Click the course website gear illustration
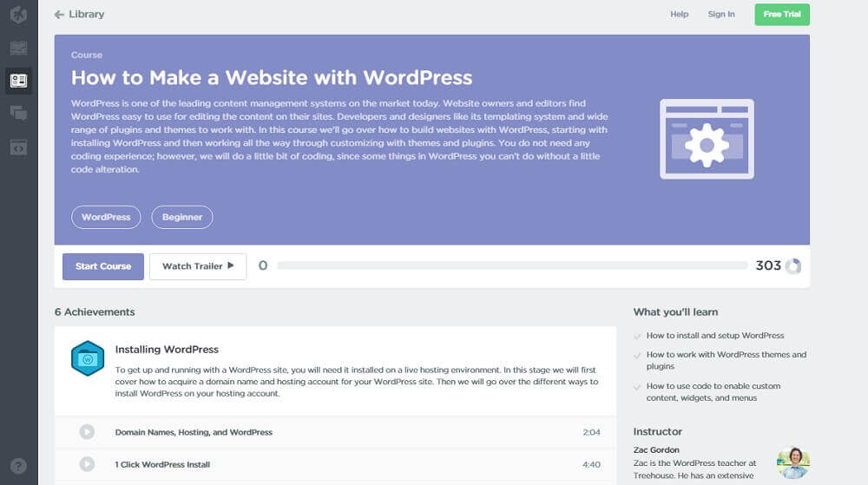Image resolution: width=868 pixels, height=485 pixels. (707, 139)
